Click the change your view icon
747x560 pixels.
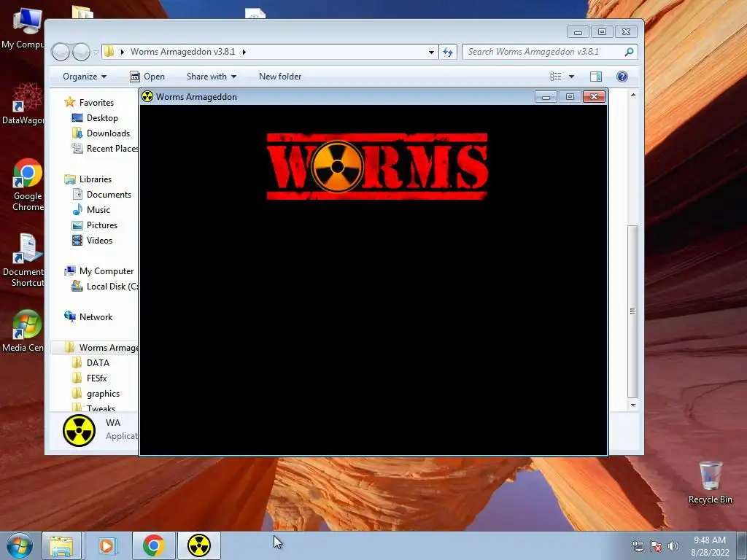point(555,76)
